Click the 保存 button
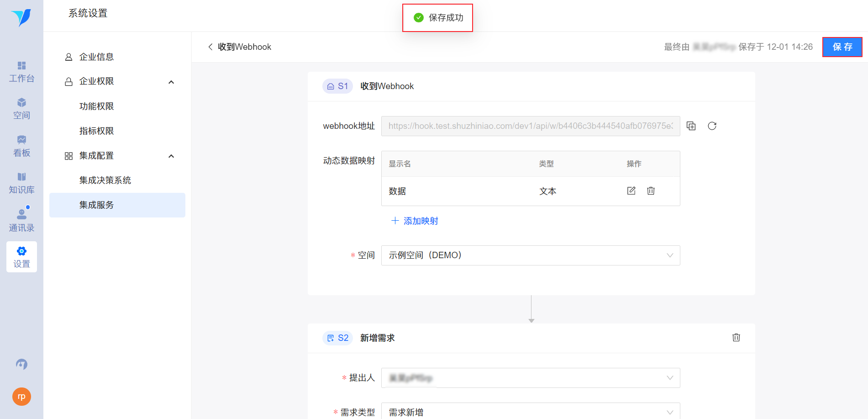Screen dimensions: 868x419 [x=842, y=47]
